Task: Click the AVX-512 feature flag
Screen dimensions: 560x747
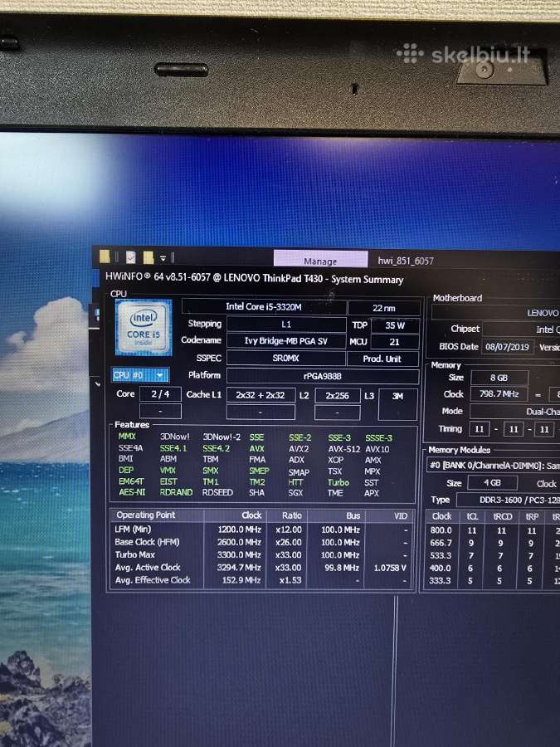Action: coord(343,449)
